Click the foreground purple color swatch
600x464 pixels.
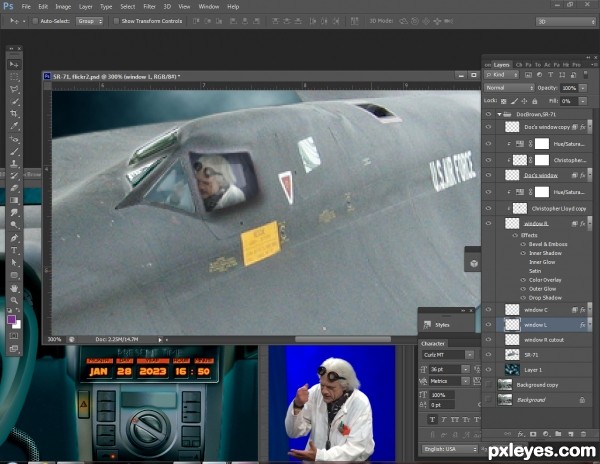pos(11,319)
